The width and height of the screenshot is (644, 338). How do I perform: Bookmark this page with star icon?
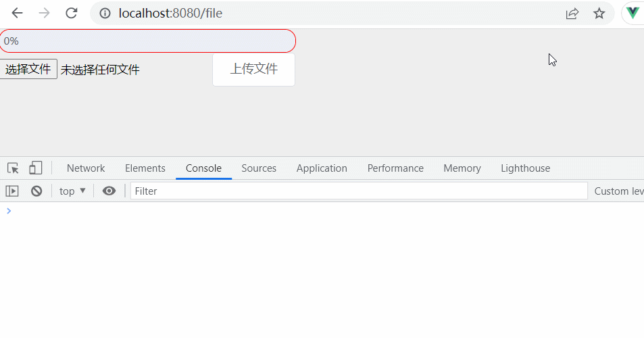tap(599, 14)
